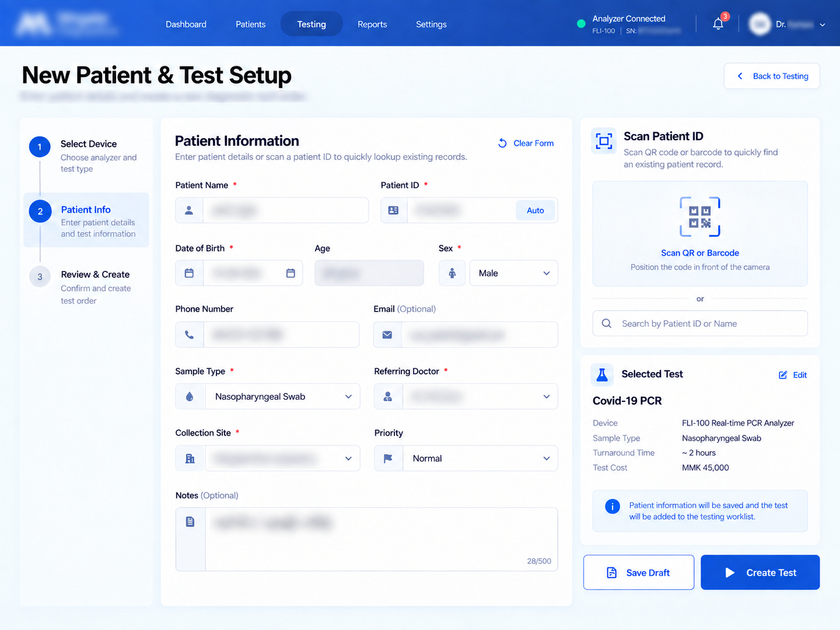Click the Back to Testing button

tap(772, 76)
